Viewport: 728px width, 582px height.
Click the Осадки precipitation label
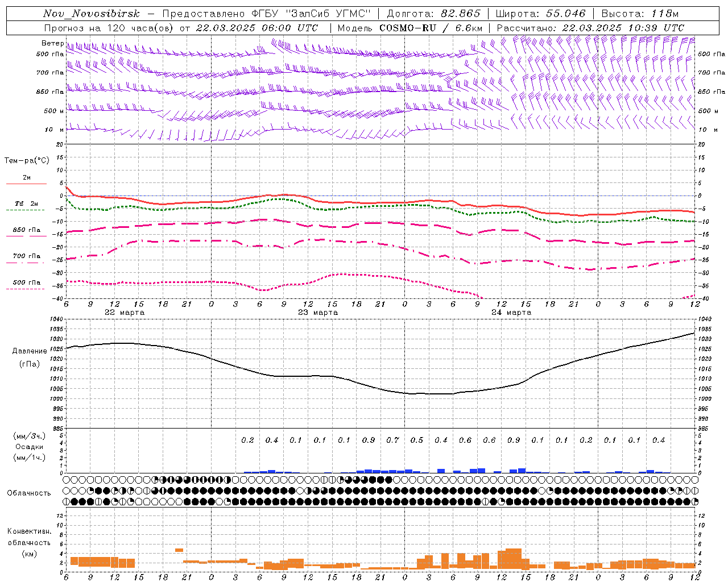[30, 447]
